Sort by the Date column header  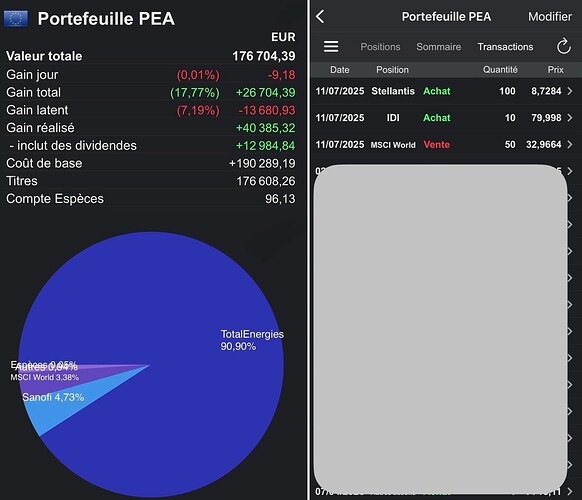point(340,70)
